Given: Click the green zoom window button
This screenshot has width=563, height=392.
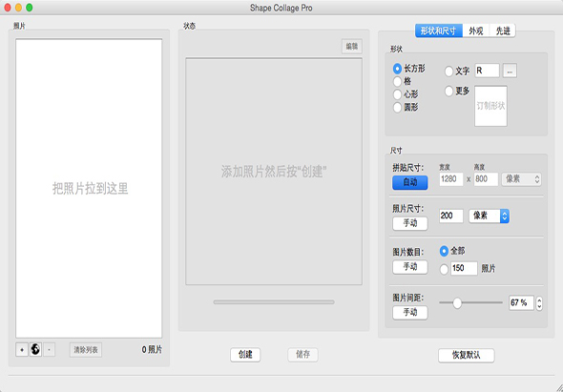Looking at the screenshot, I should click(29, 8).
